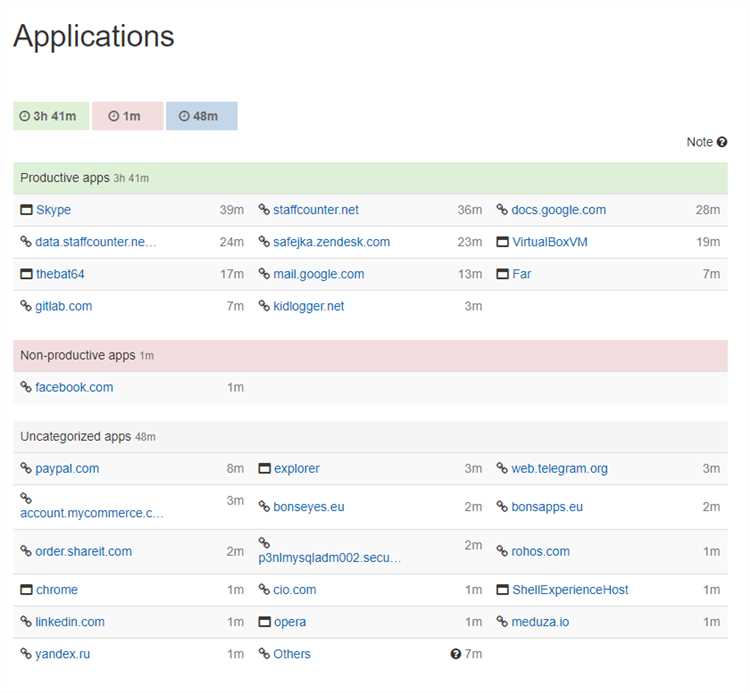Open the data.staffcounter.ne... link

click(96, 242)
